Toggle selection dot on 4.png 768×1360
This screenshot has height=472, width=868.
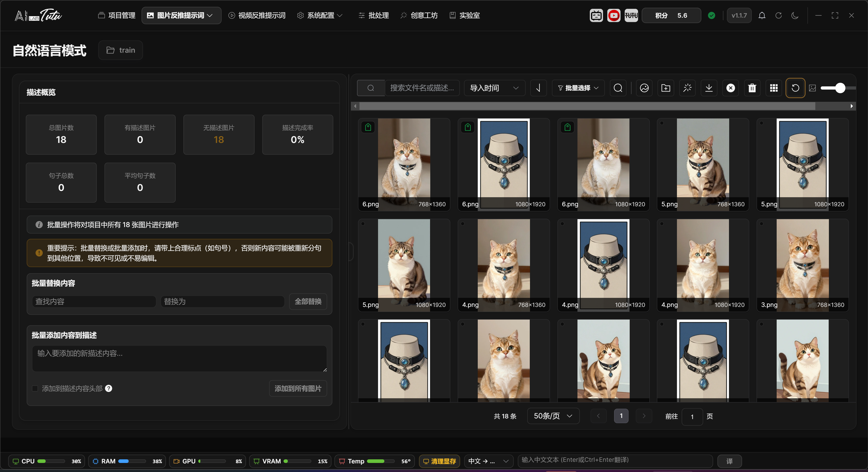click(x=463, y=224)
